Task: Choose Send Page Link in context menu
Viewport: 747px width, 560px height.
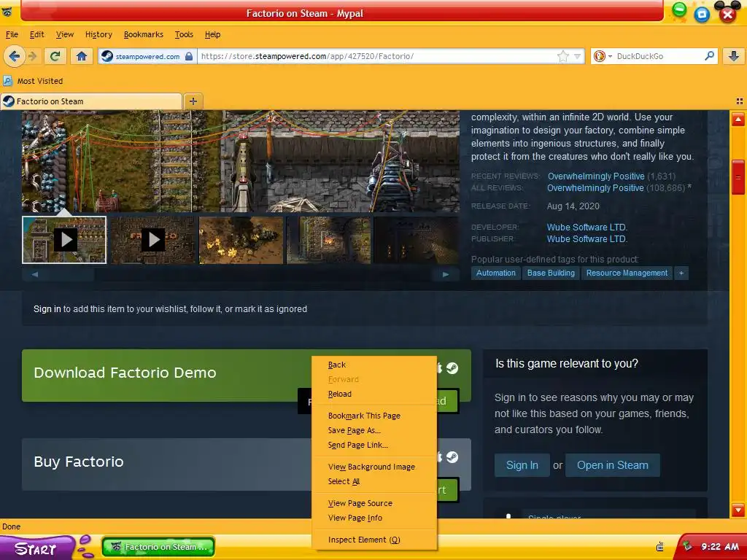Action: pos(374,446)
